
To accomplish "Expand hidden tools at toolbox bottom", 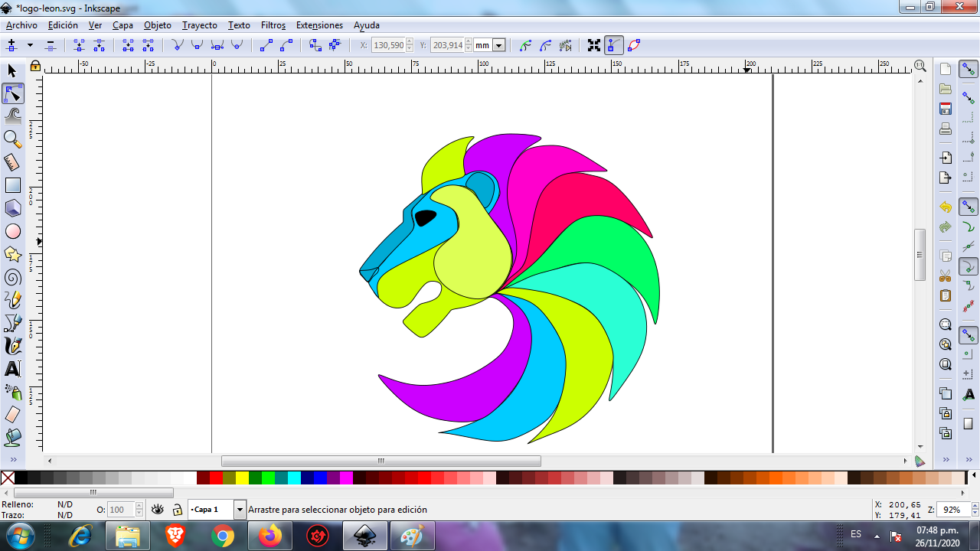I will 12,459.
